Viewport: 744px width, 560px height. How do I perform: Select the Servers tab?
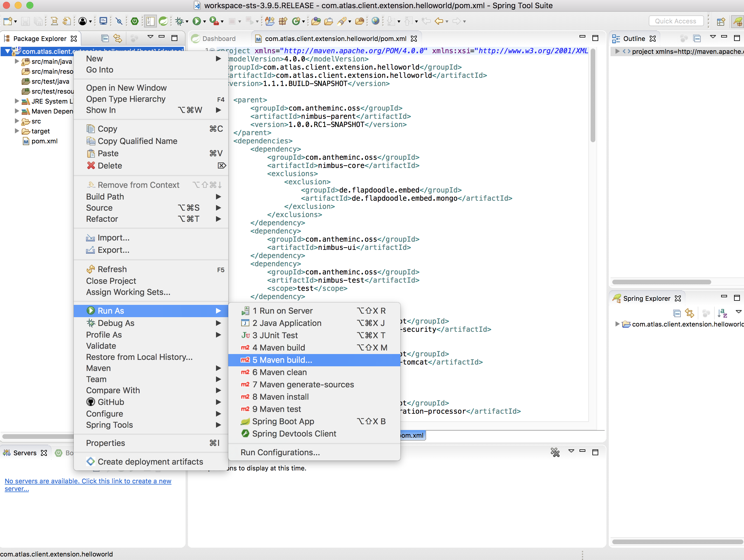pyautogui.click(x=25, y=453)
